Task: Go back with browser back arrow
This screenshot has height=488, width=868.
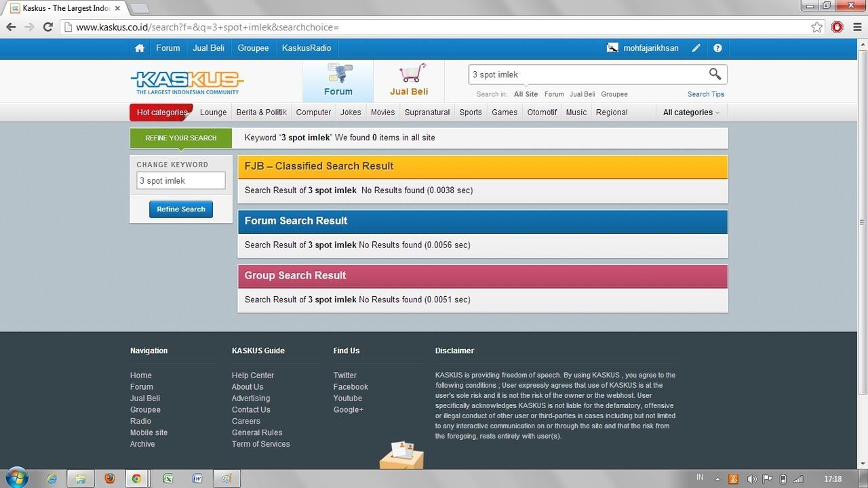Action: pyautogui.click(x=11, y=27)
